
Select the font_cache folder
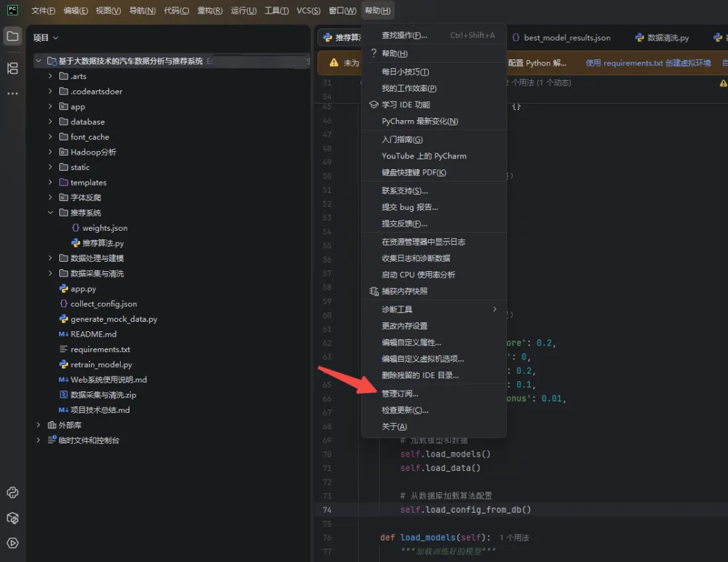coord(90,137)
